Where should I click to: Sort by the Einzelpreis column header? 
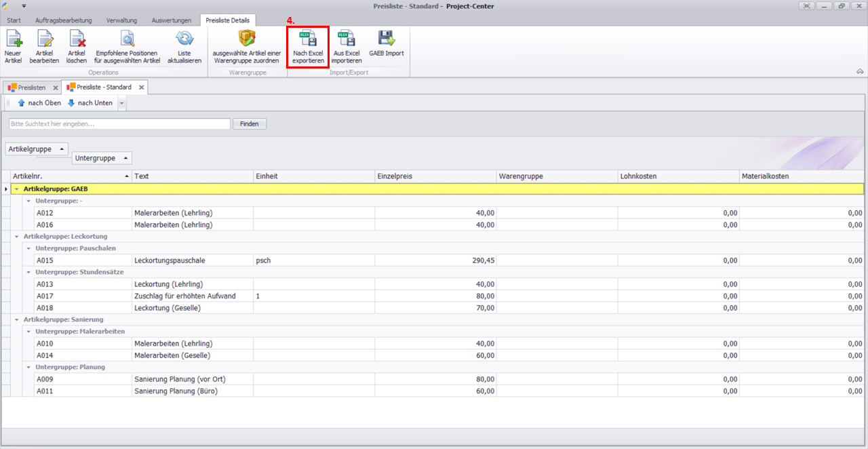click(435, 176)
